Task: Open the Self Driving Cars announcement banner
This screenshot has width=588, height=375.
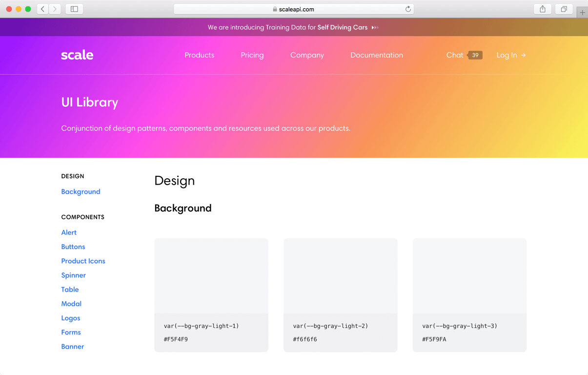Action: coord(293,27)
